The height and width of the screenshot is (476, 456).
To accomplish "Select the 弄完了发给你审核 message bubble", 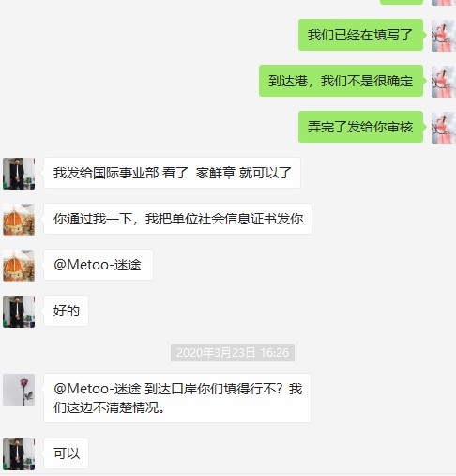I will point(360,127).
